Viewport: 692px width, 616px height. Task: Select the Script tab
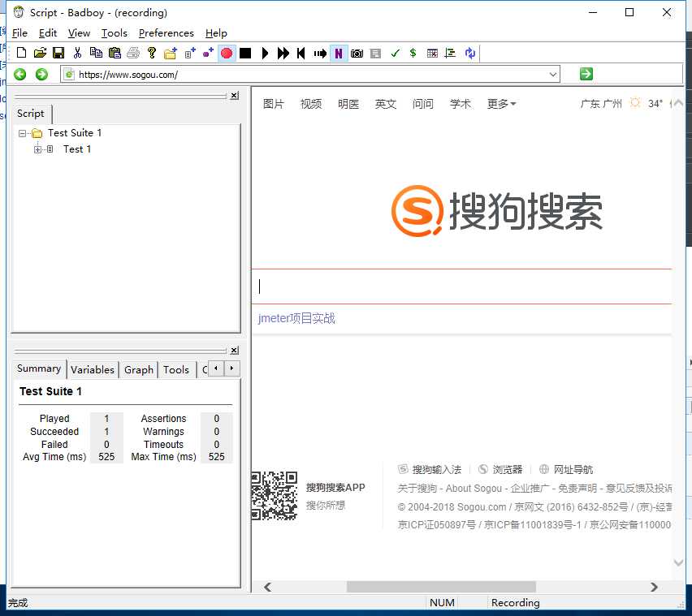point(31,114)
